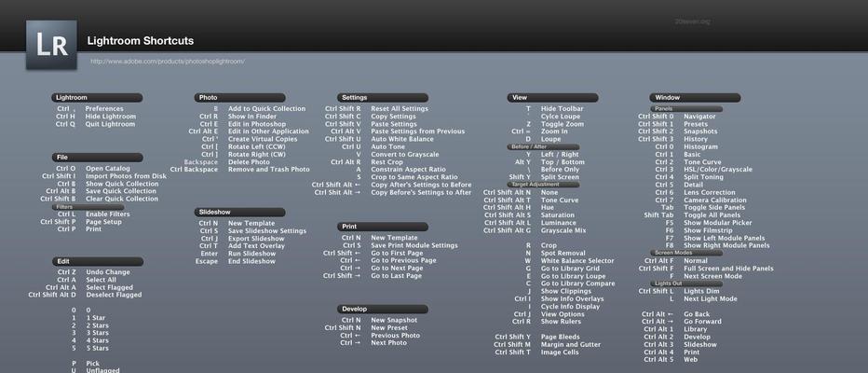
Task: Click "Paste Settings from Previous"
Action: pyautogui.click(x=418, y=131)
